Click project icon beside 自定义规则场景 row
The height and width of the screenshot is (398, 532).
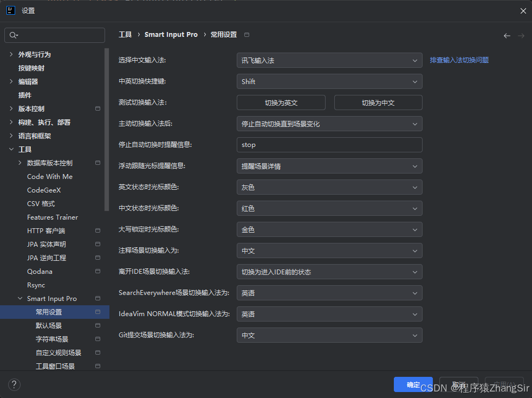coord(98,352)
